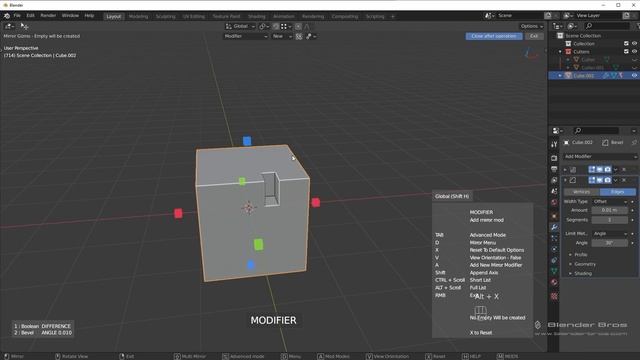Switch to the Layout workspace tab
Viewport: 640px width, 360px height.
(x=113, y=16)
